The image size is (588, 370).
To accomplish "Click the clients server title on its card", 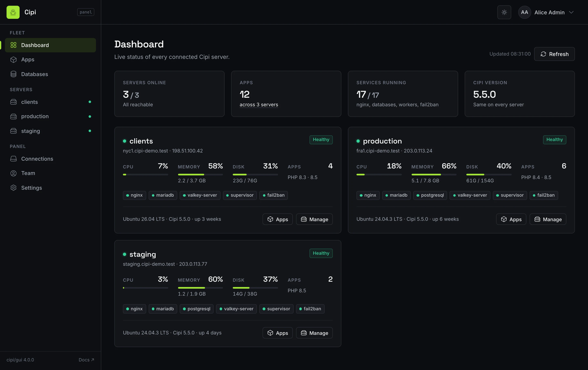I will click(141, 141).
